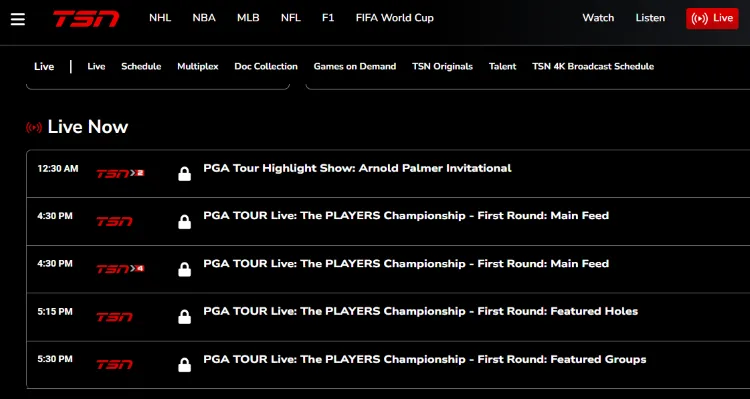Open the NHL menu
Screen dimensions: 750x399
click(160, 18)
